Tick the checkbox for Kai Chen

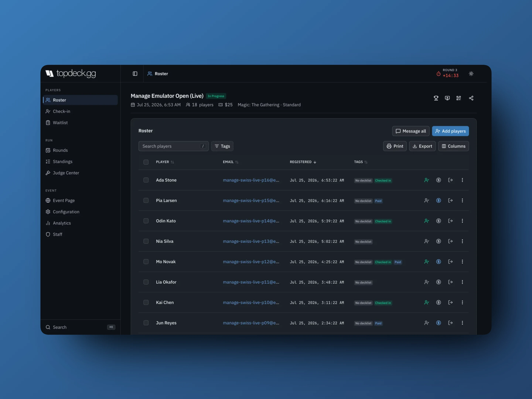click(x=146, y=303)
